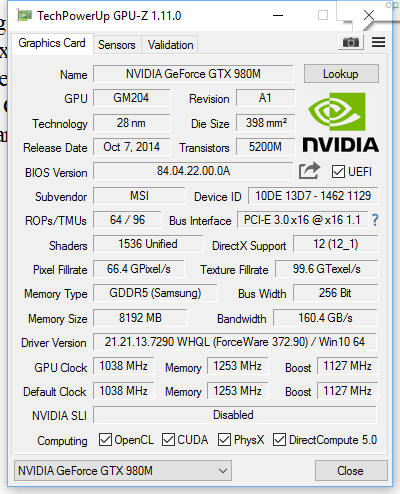
Task: Close GPU-Z via the title bar X
Action: pos(369,15)
